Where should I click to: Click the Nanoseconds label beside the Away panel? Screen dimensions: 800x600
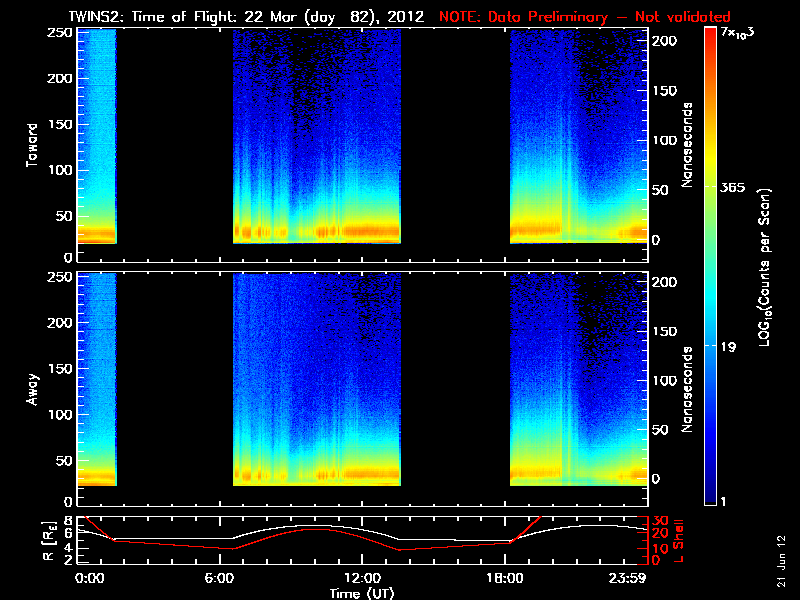[687, 389]
